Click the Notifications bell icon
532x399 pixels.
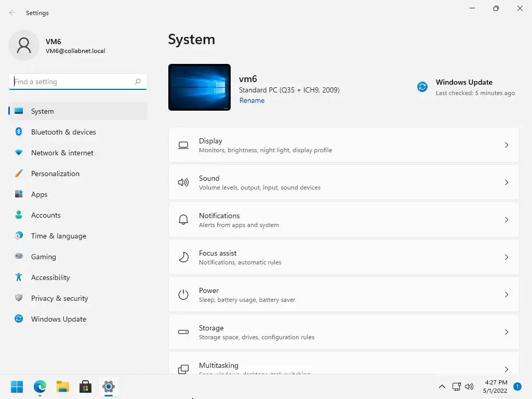pyautogui.click(x=183, y=220)
